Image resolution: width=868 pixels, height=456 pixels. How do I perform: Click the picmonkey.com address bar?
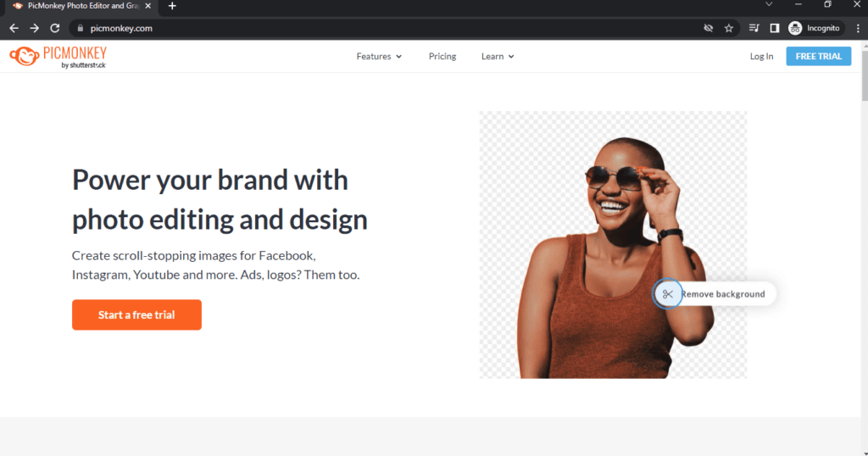[x=387, y=28]
